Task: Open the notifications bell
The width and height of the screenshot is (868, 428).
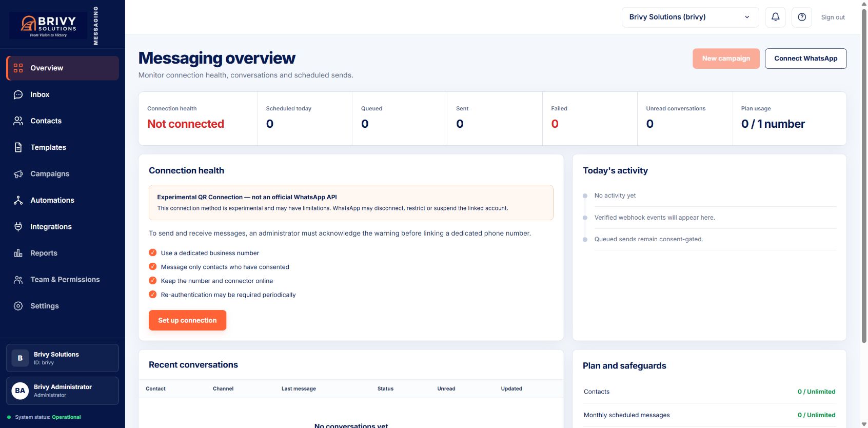Action: [776, 17]
